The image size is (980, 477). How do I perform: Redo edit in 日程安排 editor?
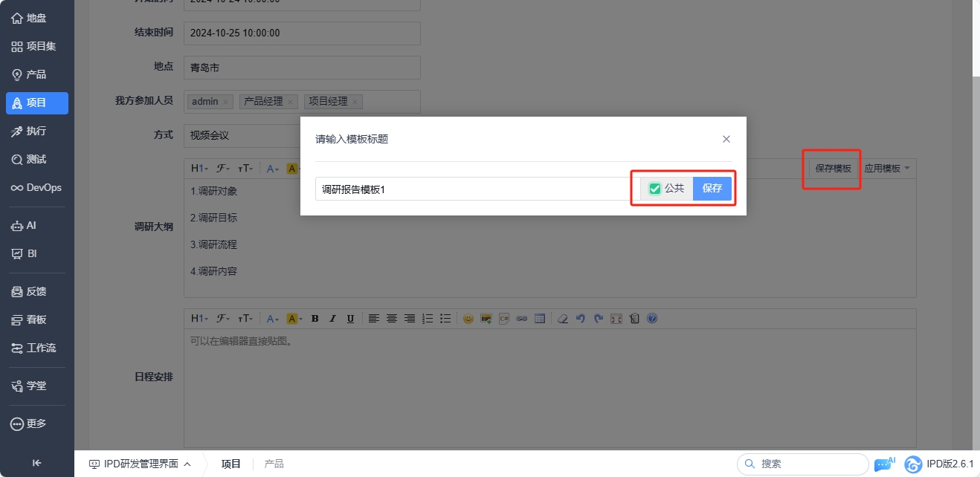[599, 319]
